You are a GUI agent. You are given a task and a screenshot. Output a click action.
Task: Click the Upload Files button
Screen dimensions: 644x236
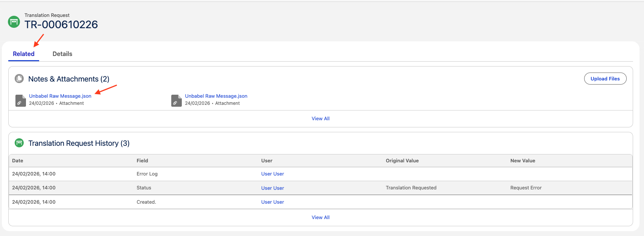pos(605,79)
